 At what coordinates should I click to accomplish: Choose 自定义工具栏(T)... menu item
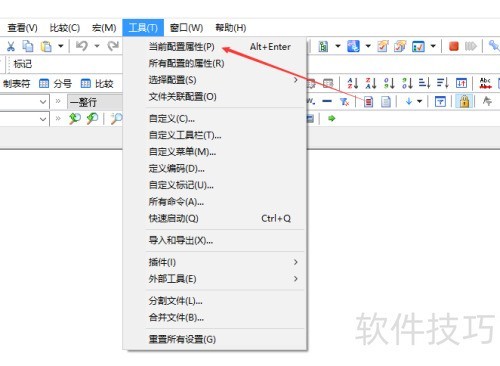coord(215,135)
